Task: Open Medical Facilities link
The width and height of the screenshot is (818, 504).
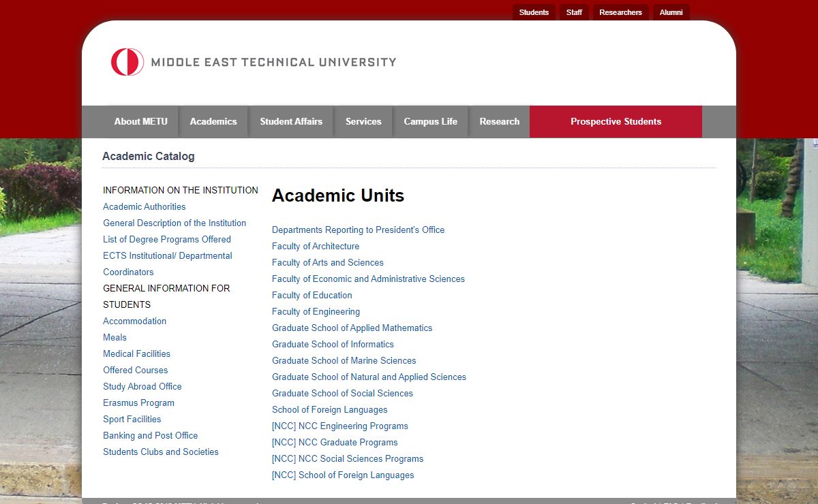Action: click(136, 353)
